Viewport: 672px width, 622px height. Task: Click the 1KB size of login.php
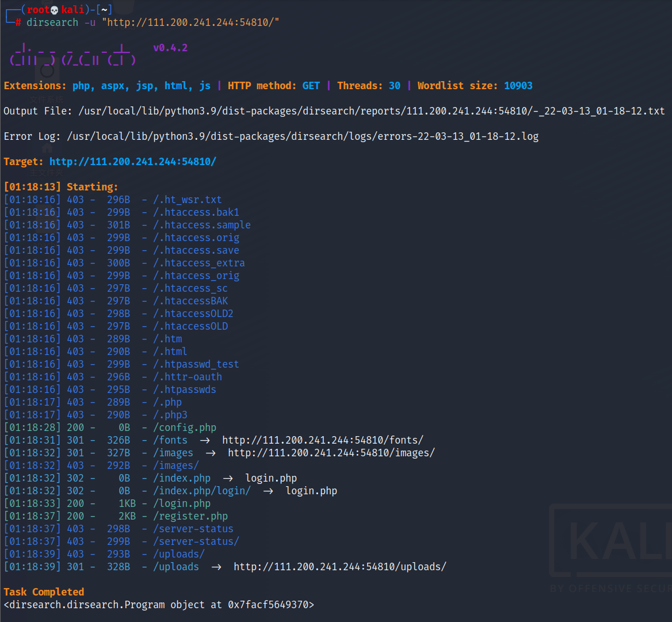click(127, 503)
